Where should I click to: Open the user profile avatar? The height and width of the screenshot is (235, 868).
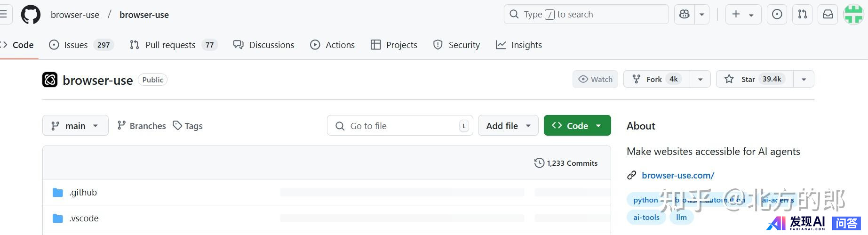(x=853, y=15)
